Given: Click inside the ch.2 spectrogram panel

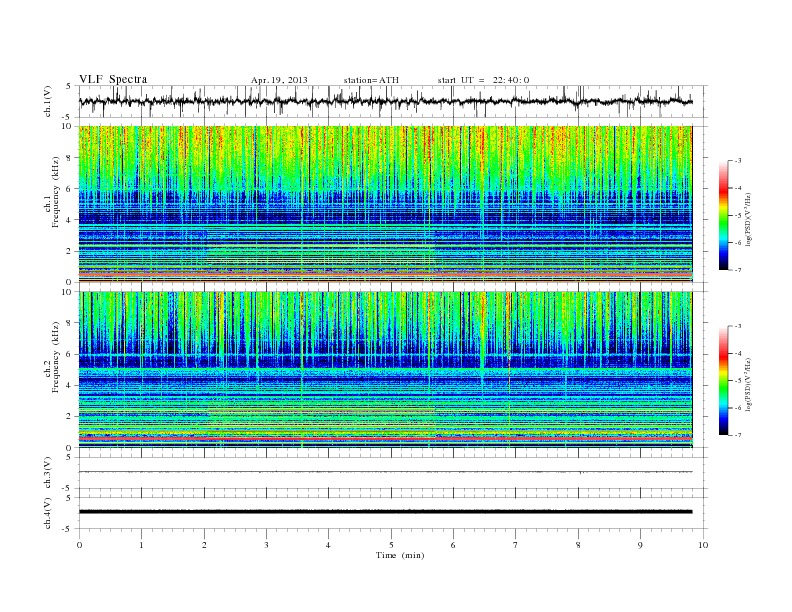Looking at the screenshot, I should (385, 370).
